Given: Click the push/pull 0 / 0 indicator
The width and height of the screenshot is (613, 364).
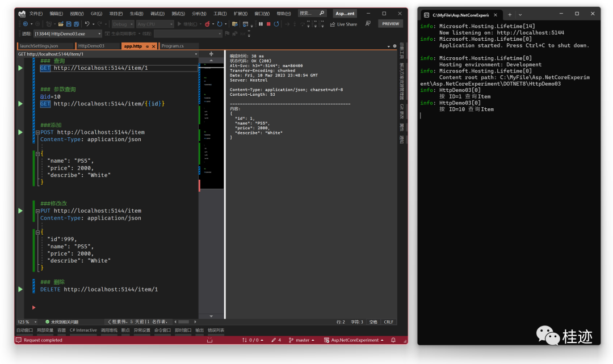Looking at the screenshot, I should (x=253, y=340).
